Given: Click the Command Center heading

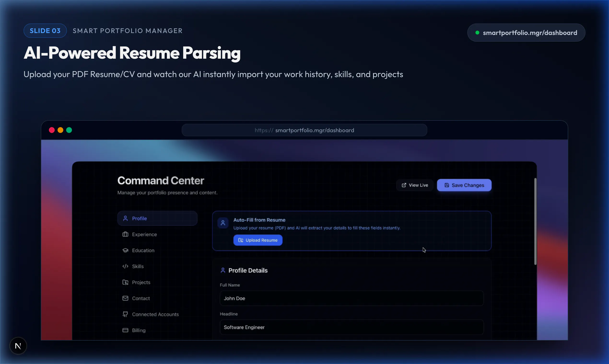Looking at the screenshot, I should 161,181.
